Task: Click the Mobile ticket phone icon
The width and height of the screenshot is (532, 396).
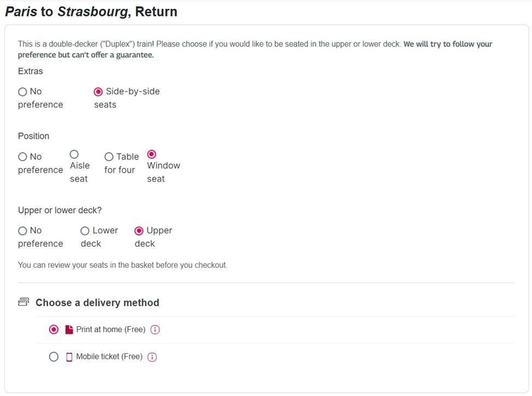Action: coord(69,357)
